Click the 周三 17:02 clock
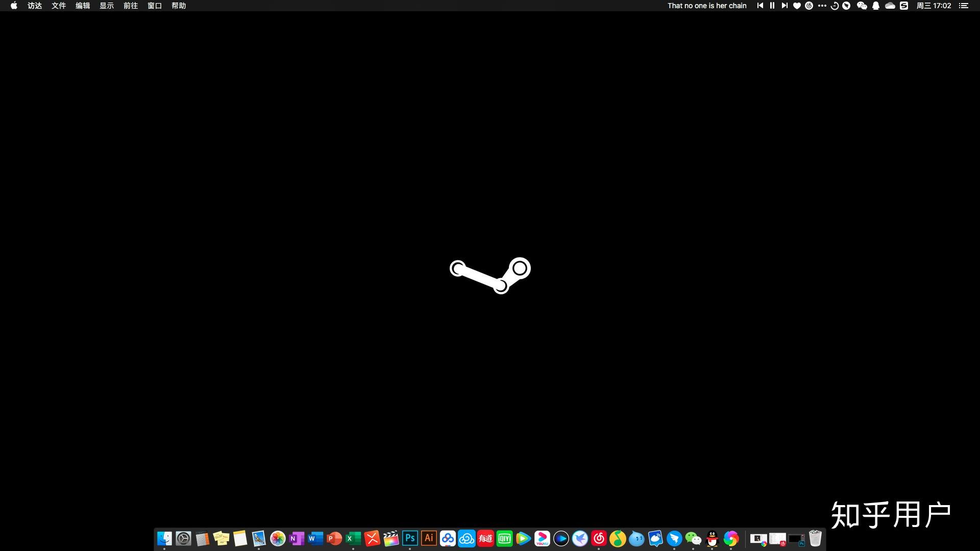This screenshot has height=551, width=980. point(934,6)
